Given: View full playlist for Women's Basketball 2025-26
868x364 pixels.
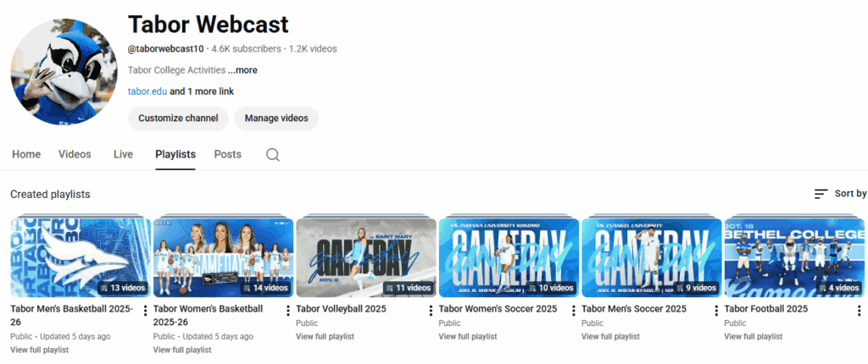Looking at the screenshot, I should point(182,350).
